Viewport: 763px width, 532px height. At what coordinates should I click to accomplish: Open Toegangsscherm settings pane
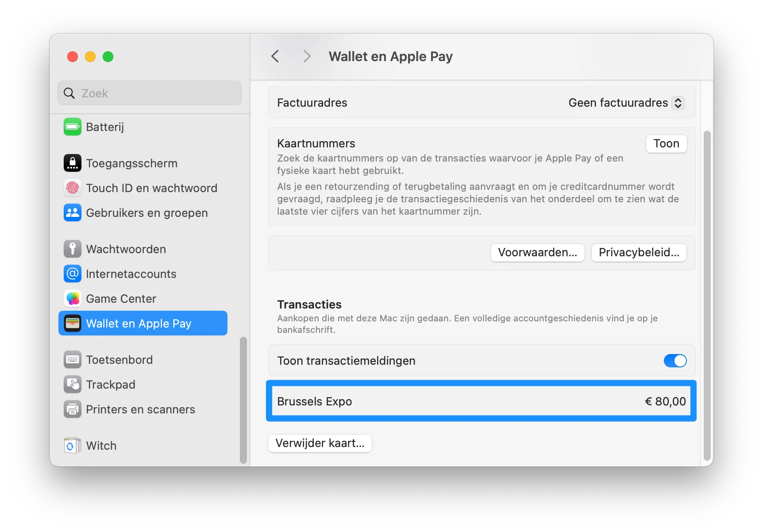coord(143,163)
